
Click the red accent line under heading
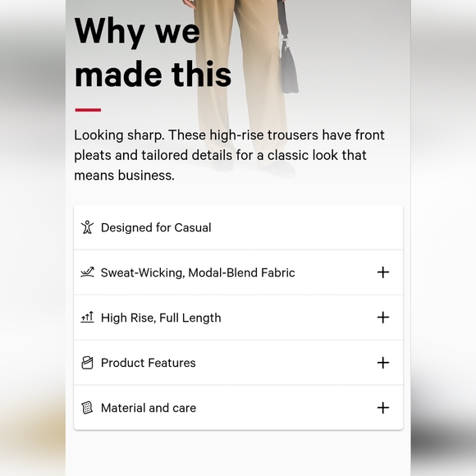[88, 110]
